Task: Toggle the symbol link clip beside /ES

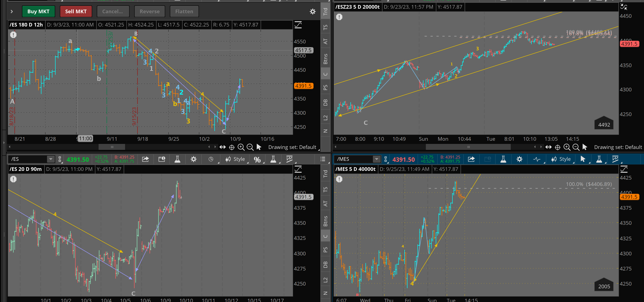Action: pyautogui.click(x=60, y=159)
